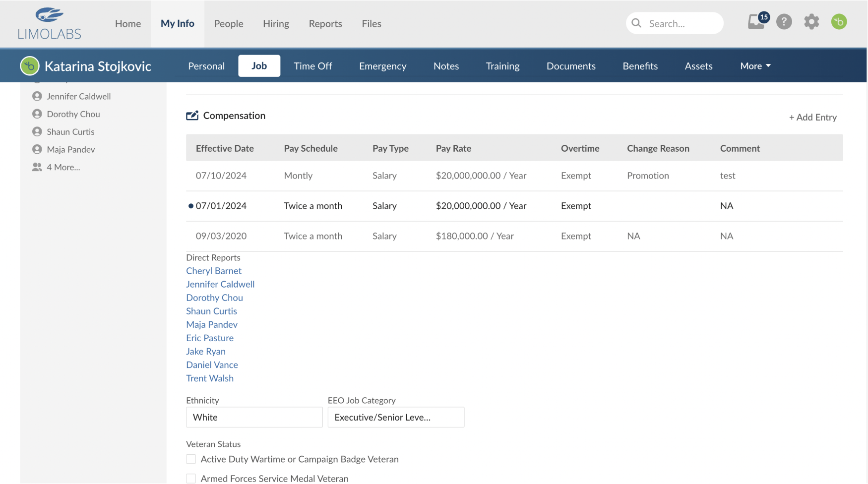
Task: Click the Compensation edit icon
Action: coord(192,116)
